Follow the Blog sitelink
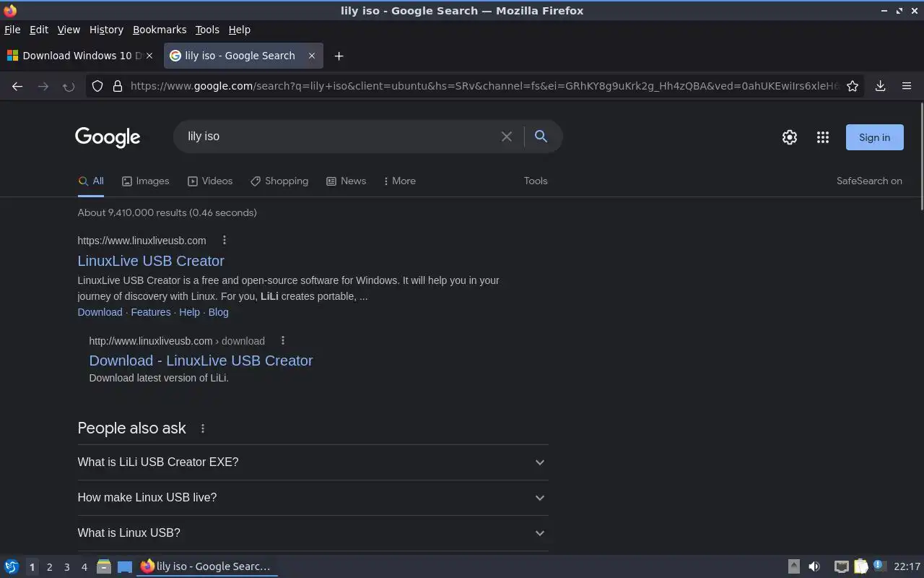This screenshot has height=578, width=924. (x=218, y=312)
